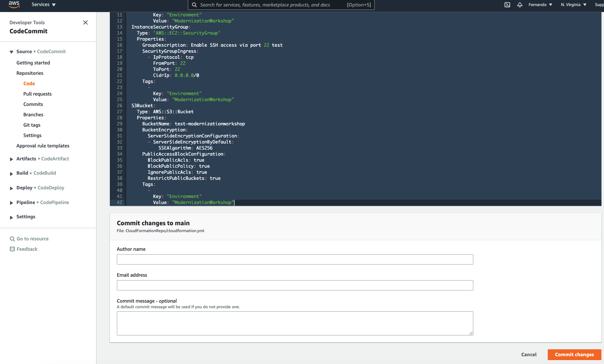Focus the AWS search bar
604x364 pixels.
click(x=281, y=5)
